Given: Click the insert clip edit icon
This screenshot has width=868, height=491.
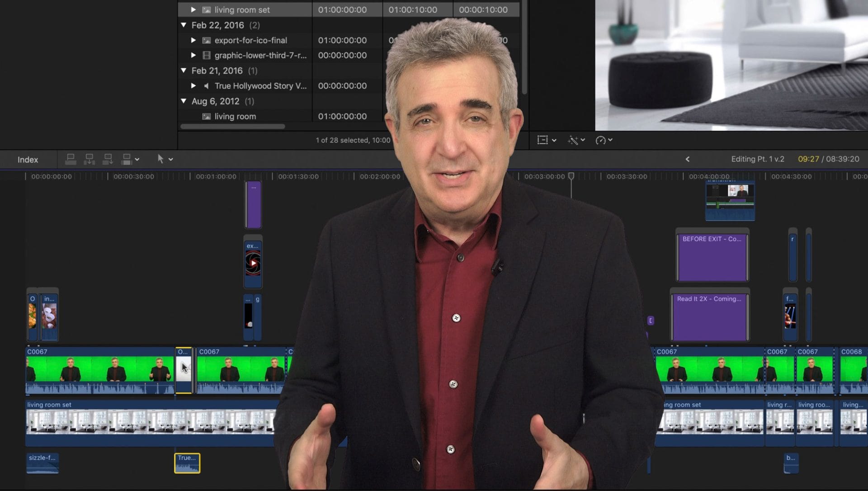Looking at the screenshot, I should coord(89,159).
